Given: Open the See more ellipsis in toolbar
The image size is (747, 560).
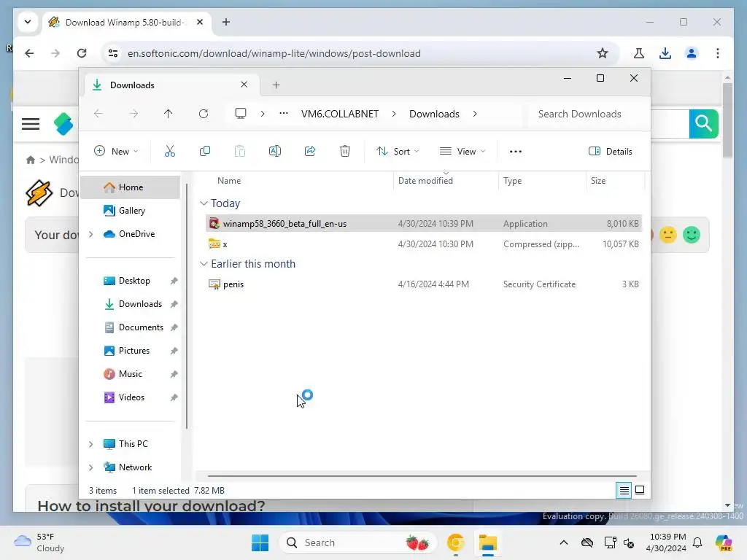Looking at the screenshot, I should (x=516, y=152).
